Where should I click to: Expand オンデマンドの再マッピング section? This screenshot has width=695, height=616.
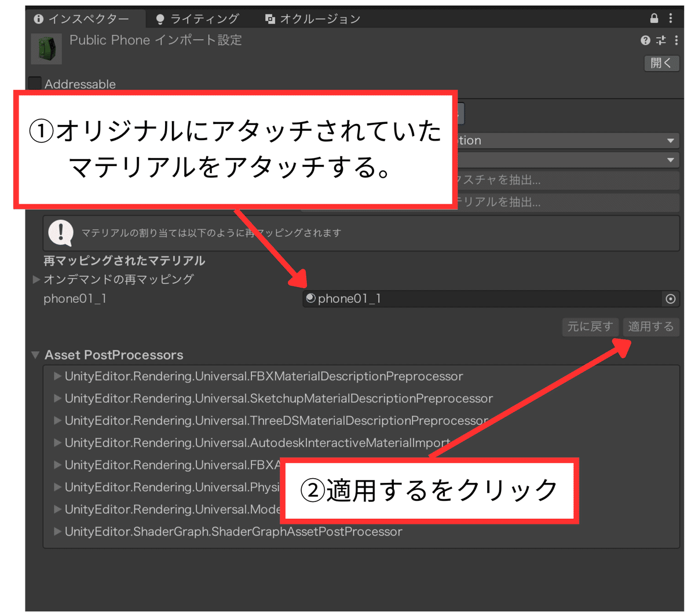tap(36, 279)
